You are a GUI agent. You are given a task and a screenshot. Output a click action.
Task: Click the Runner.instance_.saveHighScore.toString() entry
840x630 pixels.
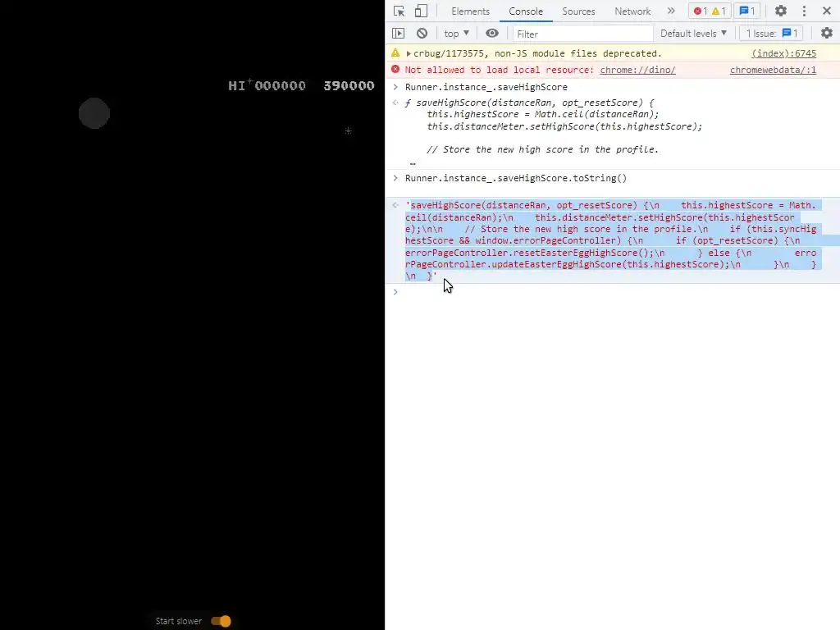515,178
